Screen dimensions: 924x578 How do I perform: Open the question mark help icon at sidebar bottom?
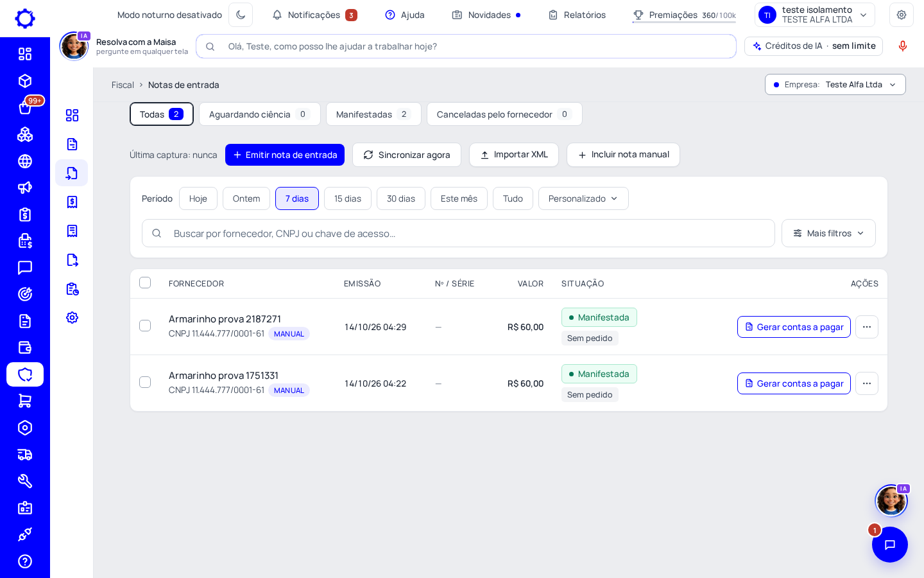tap(25, 561)
